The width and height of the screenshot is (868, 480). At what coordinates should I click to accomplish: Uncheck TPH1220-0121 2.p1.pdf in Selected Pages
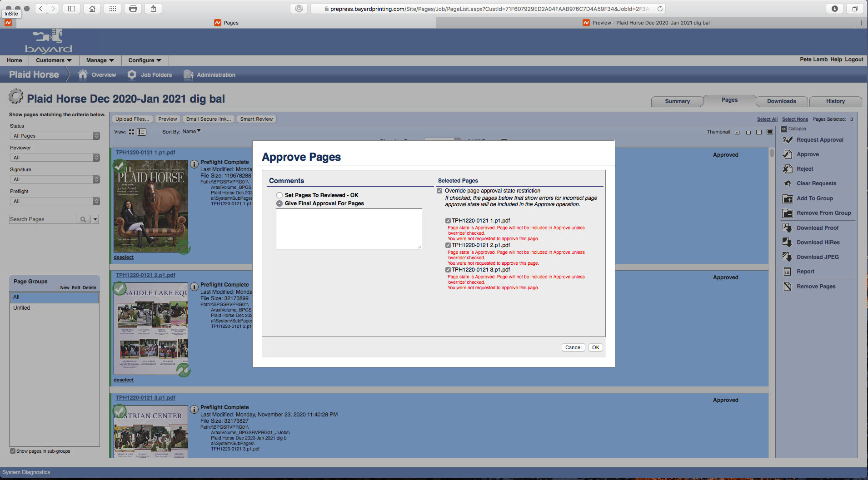pos(448,245)
